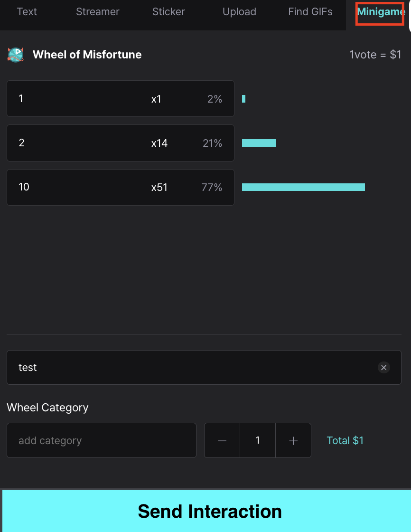This screenshot has width=411, height=532.
Task: Open the Streamer tab
Action: coord(98,11)
